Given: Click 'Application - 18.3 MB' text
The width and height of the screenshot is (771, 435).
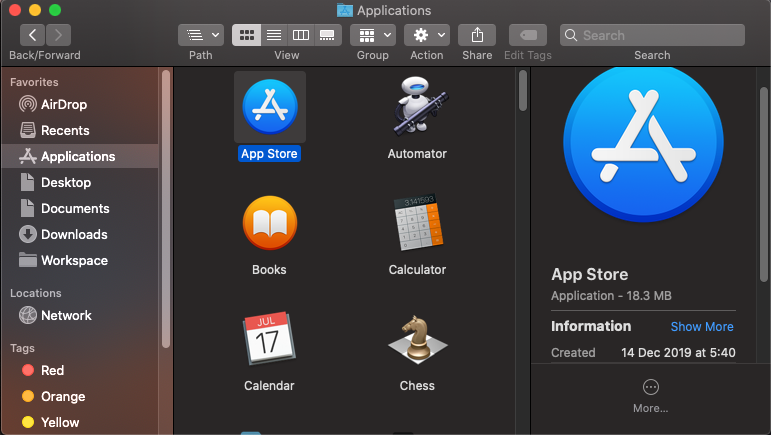Looking at the screenshot, I should click(x=611, y=295).
